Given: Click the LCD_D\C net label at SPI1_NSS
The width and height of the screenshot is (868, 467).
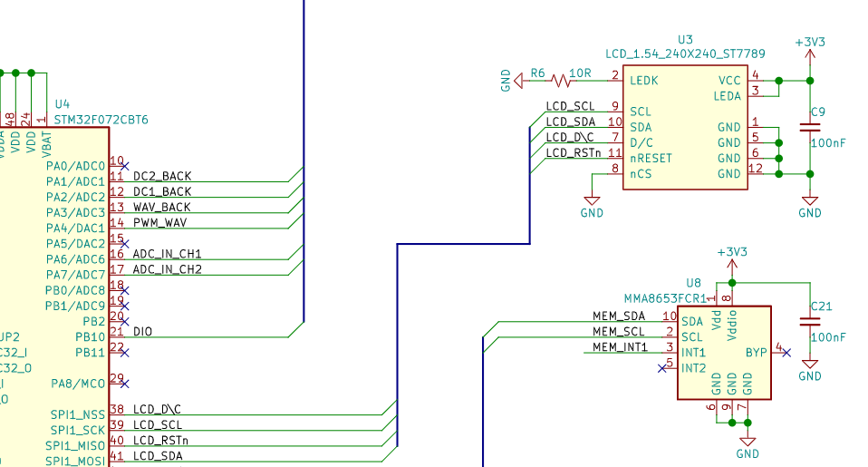Looking at the screenshot, I should point(158,409).
